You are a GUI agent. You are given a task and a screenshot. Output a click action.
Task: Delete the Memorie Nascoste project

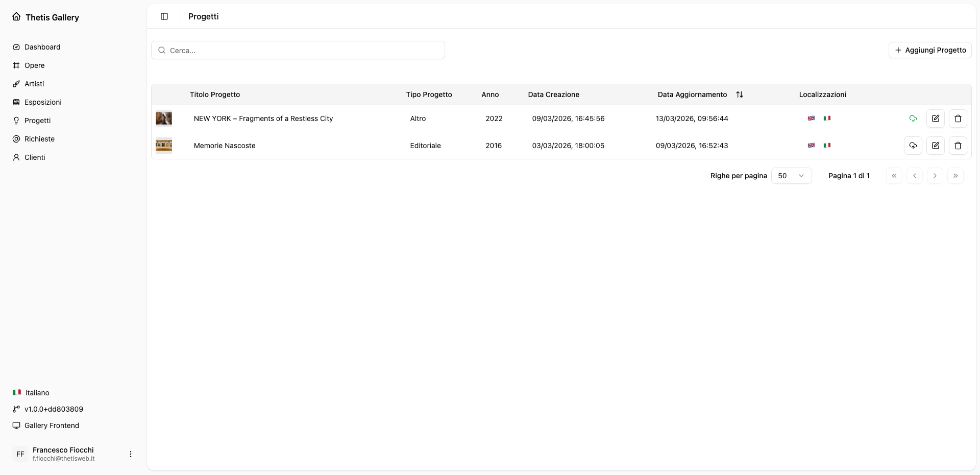pos(958,146)
